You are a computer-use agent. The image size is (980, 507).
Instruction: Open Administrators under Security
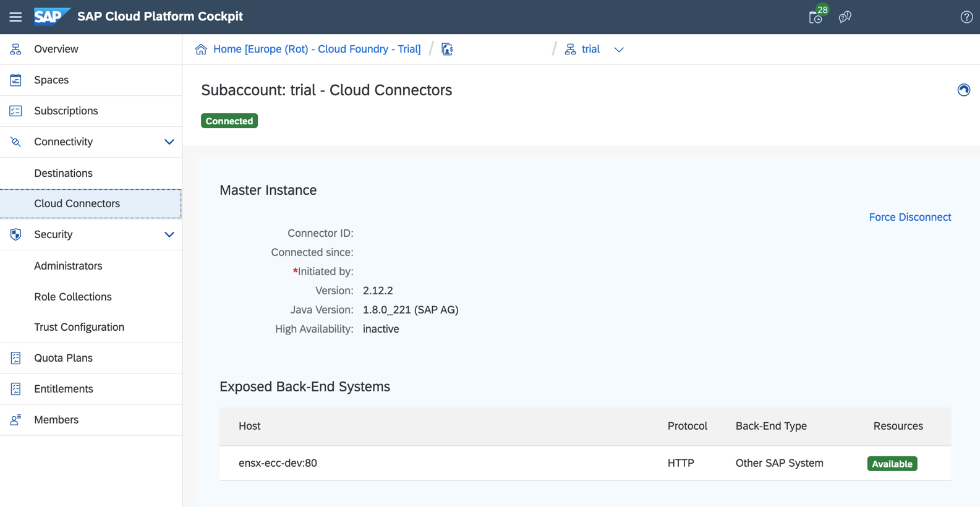tap(91, 266)
